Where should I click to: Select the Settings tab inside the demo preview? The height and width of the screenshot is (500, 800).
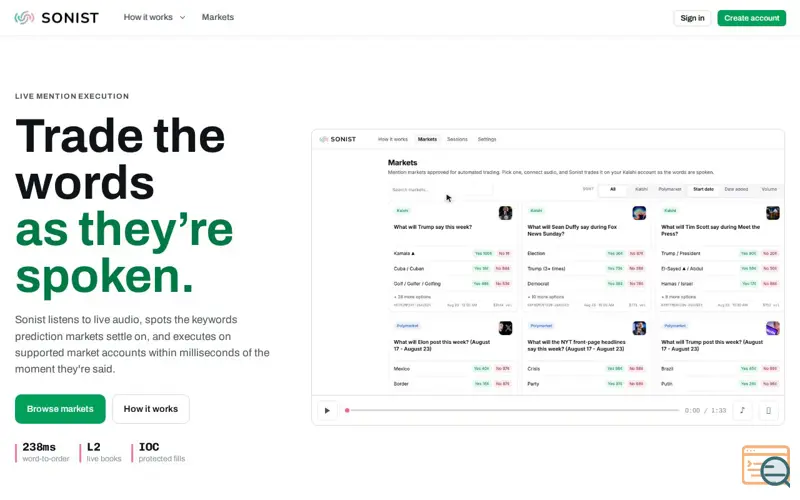click(487, 139)
